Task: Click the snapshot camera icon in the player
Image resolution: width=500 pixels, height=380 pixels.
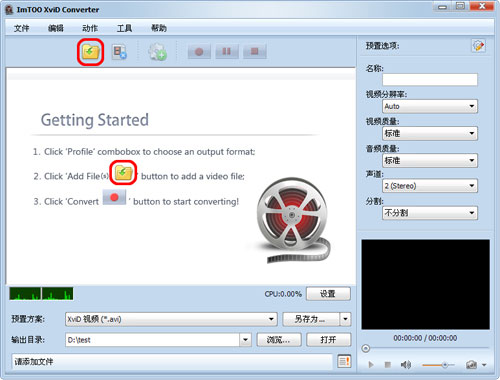Action: [x=471, y=365]
